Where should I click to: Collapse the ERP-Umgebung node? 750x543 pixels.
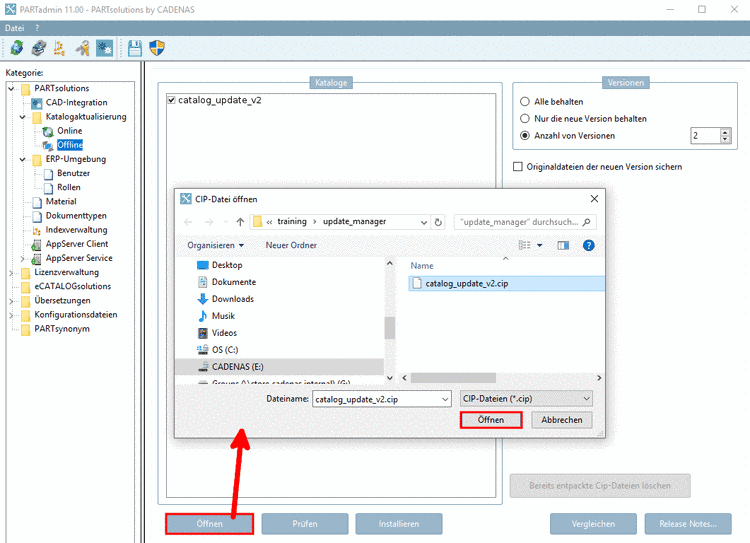(22, 159)
